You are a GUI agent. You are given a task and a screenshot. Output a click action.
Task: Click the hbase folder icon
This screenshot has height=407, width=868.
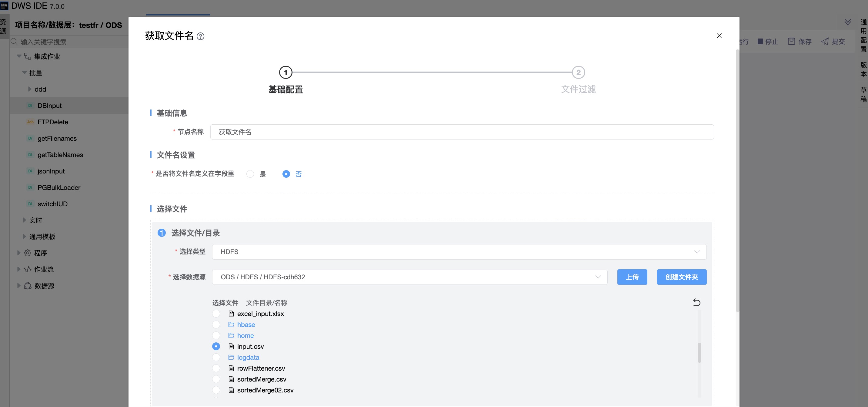pyautogui.click(x=231, y=325)
